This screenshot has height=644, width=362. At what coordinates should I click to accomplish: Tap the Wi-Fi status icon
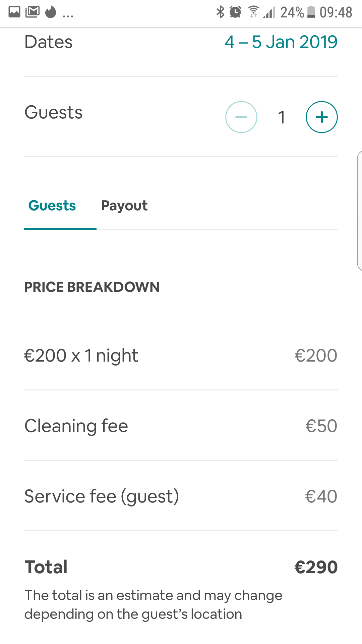point(253,12)
